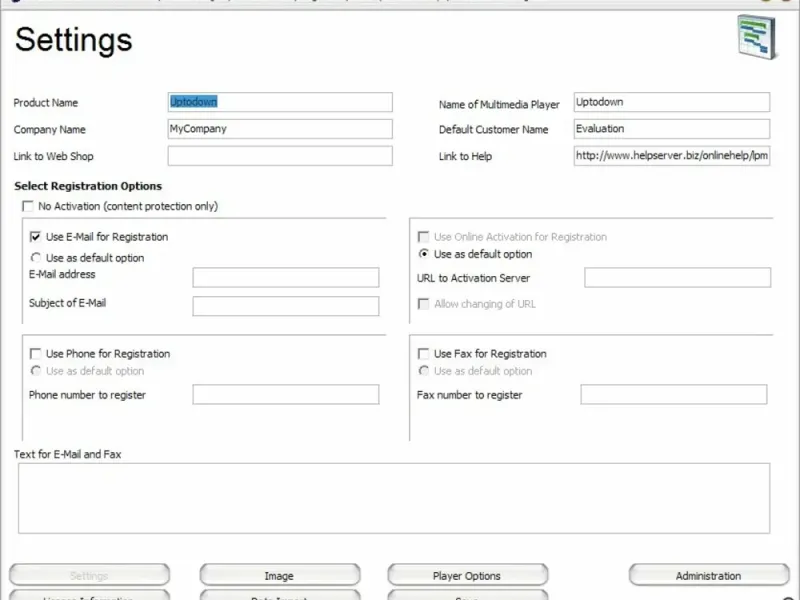This screenshot has height=600, width=800.
Task: Click the Name of Multimedia Player field
Action: pos(672,102)
